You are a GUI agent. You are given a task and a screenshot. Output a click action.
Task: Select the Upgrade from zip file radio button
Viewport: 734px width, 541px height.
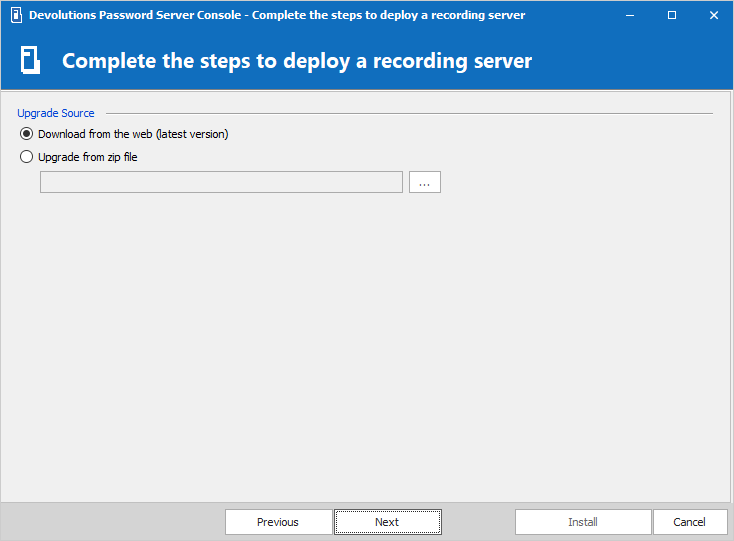(x=27, y=157)
